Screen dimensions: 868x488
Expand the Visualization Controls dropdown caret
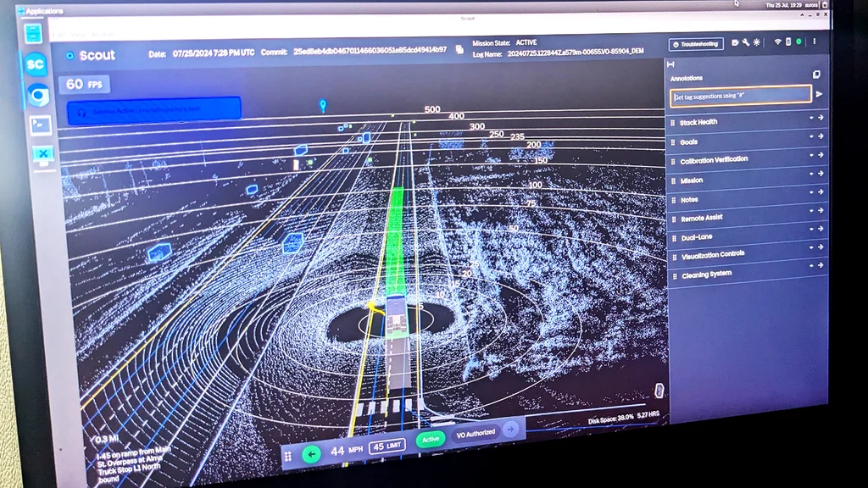coord(811,247)
